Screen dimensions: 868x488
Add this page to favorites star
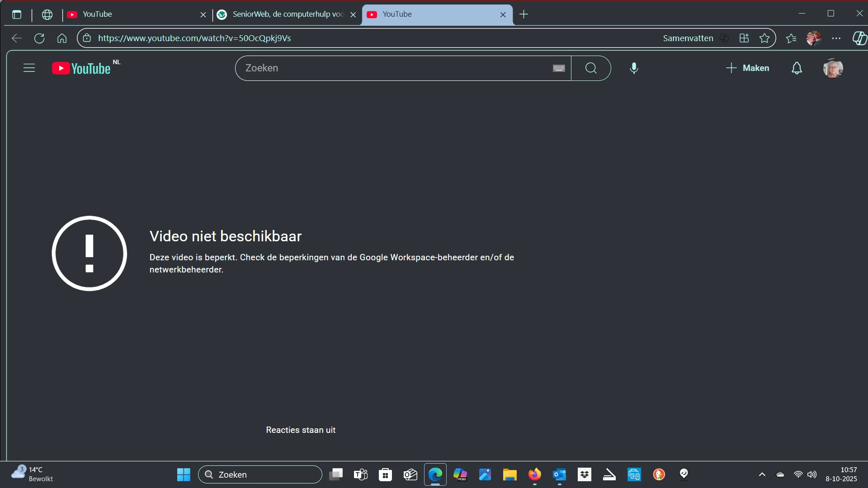coord(764,38)
